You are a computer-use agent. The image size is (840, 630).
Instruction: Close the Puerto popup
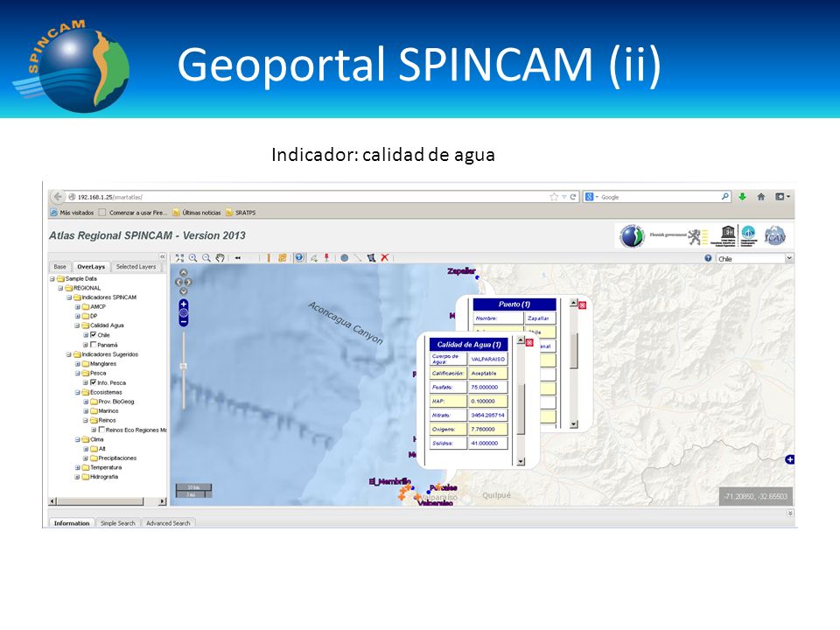[x=583, y=304]
